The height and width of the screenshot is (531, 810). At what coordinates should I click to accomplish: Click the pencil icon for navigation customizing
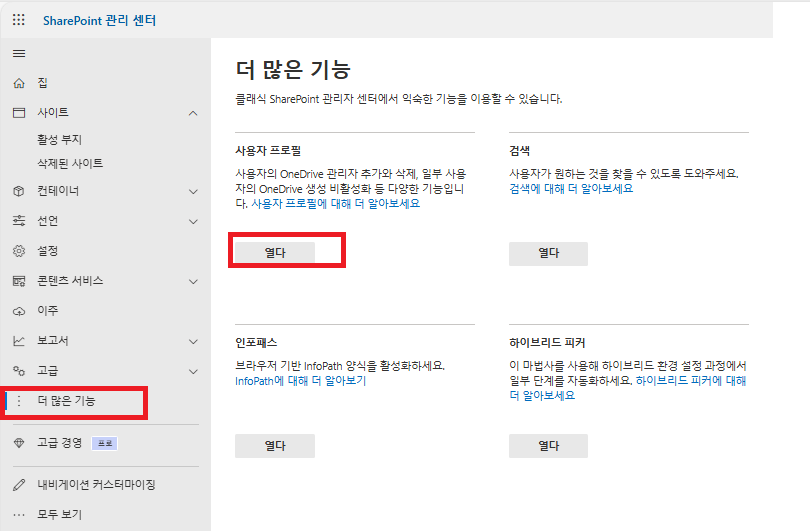(x=19, y=485)
